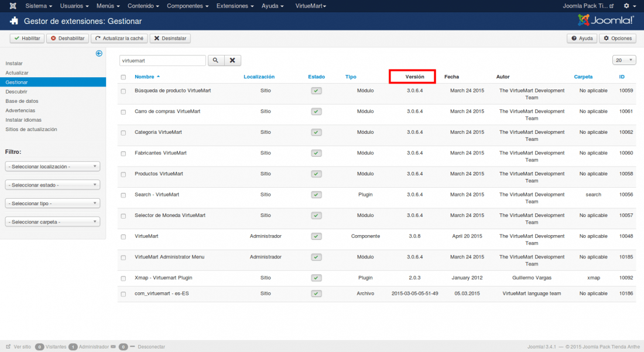Open the list limit dropdown showing 20
Image resolution: width=644 pixels, height=352 pixels.
pos(624,60)
